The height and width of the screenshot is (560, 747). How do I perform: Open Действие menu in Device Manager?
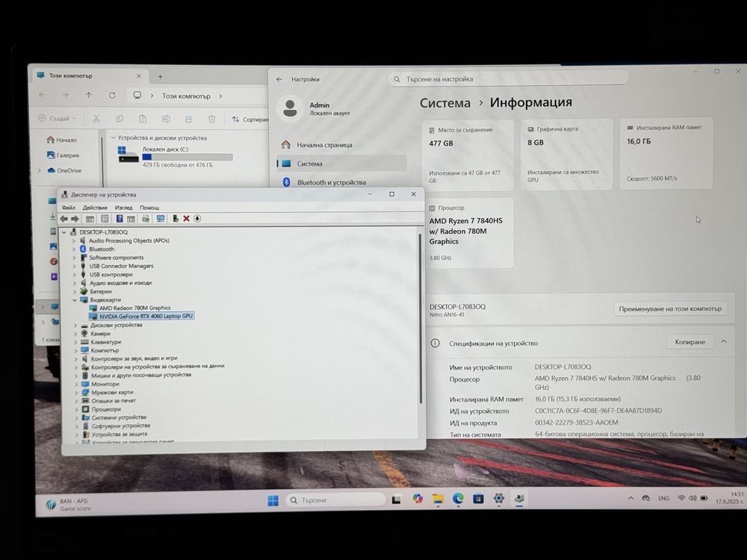point(95,208)
